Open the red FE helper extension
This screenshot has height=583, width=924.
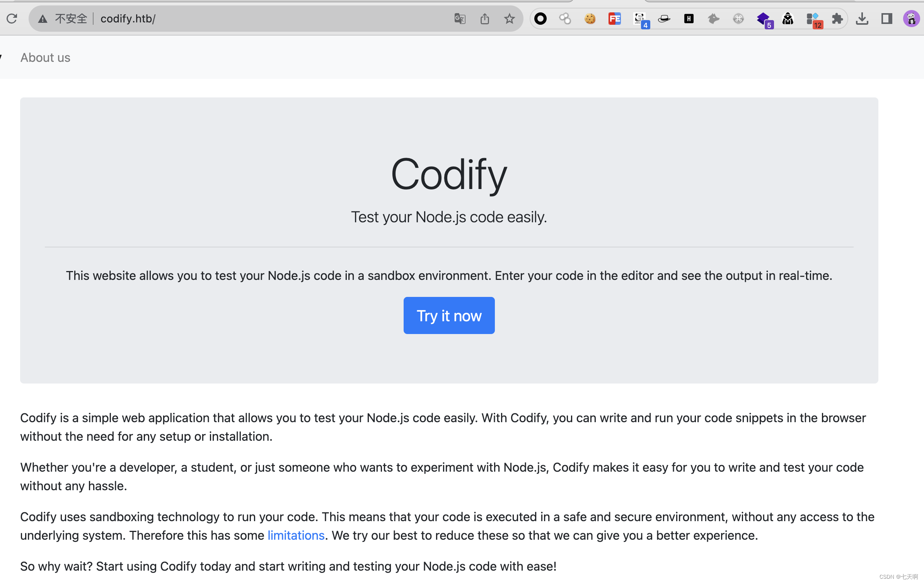(615, 19)
